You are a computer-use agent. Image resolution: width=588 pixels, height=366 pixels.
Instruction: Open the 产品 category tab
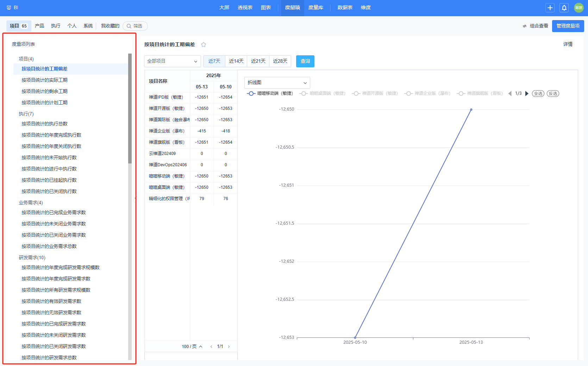pos(39,26)
